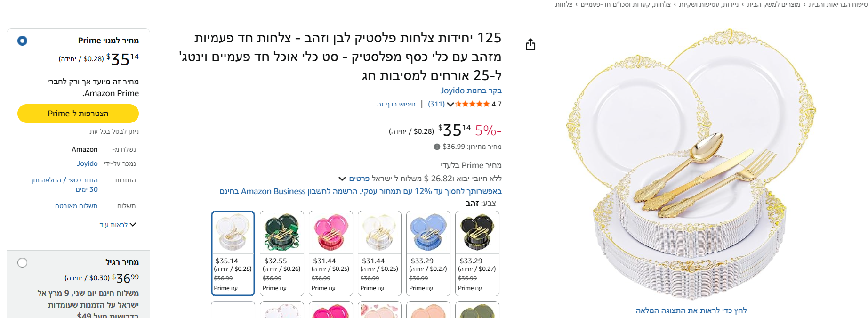Click the info icon next to $36.99 list price

click(x=437, y=147)
